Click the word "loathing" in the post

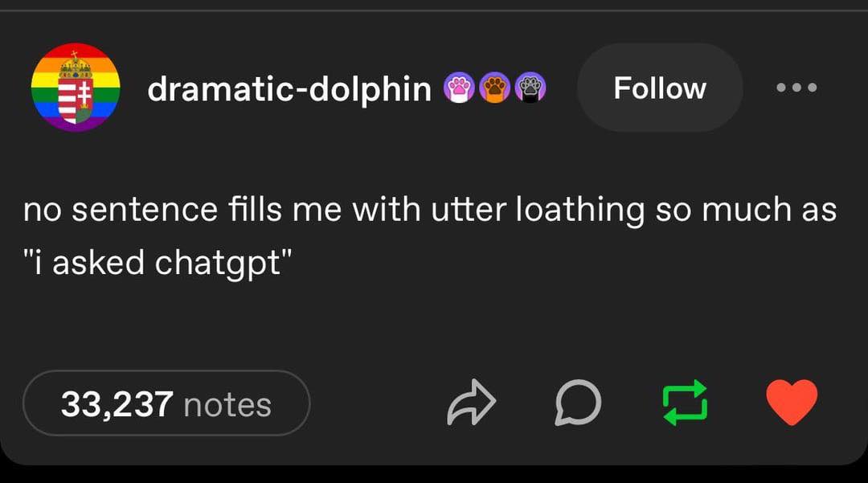tap(580, 211)
